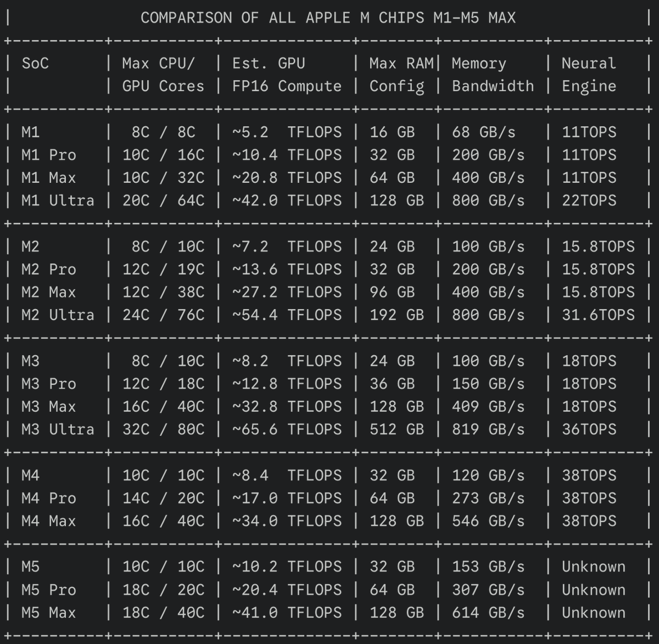Click the "~20.4 TFLOPS" value
Screen dimensions: 659x644
(x=287, y=590)
